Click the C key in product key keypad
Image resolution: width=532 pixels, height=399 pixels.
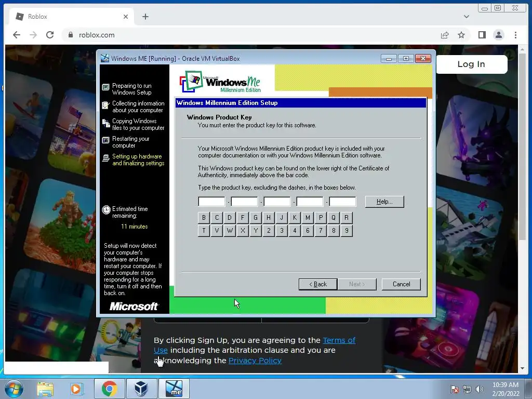(x=217, y=218)
